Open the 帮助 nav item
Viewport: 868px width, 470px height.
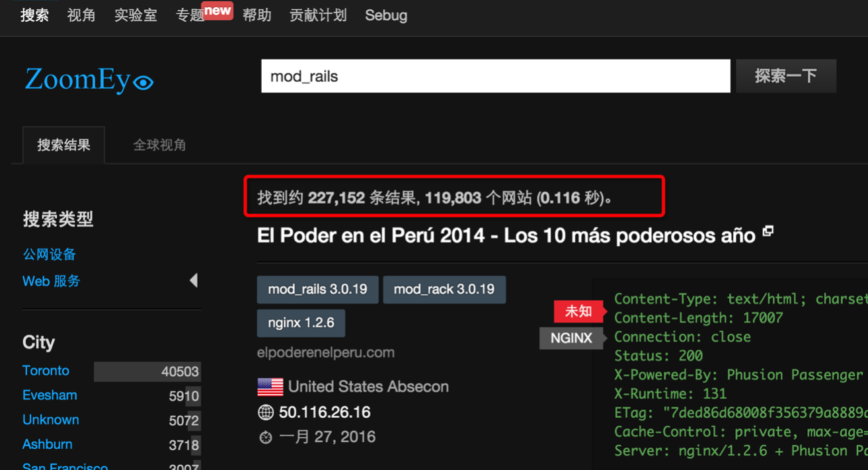pos(257,15)
